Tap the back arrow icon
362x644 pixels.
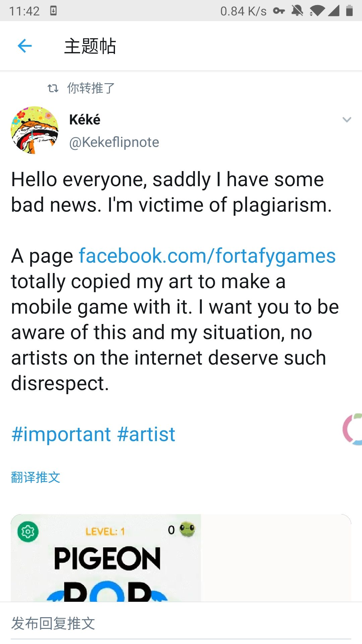(x=24, y=46)
